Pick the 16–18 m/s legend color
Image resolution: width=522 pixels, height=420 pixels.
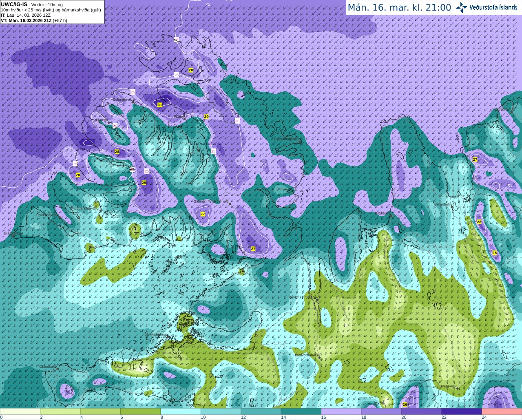click(341, 411)
